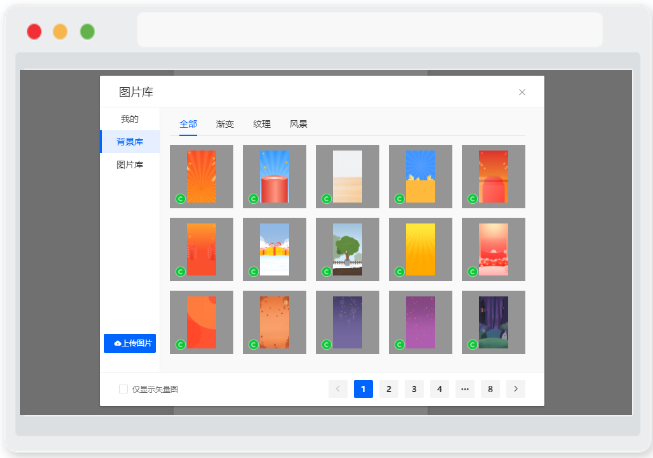Screen dimensions: 653x458
Task: Click green badge on orange curved shapes thumbnail
Action: [180, 345]
